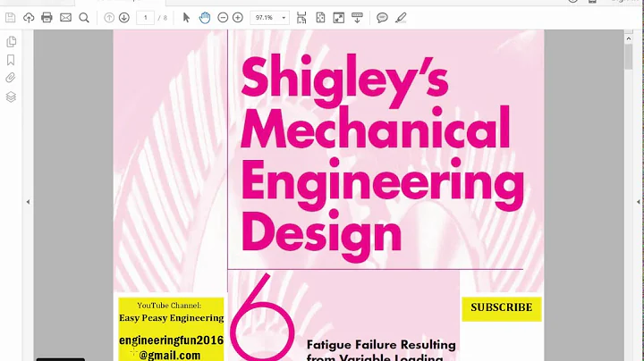Enable fit width scrolling mode
This screenshot has width=644, height=361.
[x=301, y=18]
